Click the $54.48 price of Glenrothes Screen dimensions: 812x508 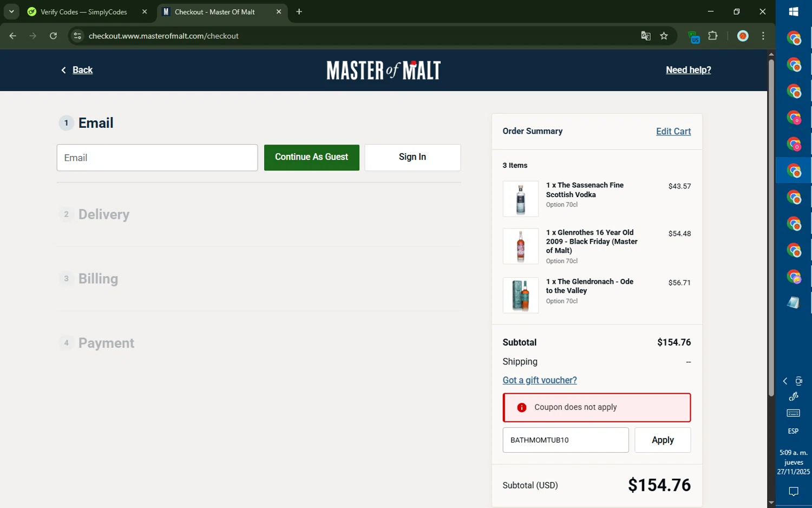[x=679, y=234]
